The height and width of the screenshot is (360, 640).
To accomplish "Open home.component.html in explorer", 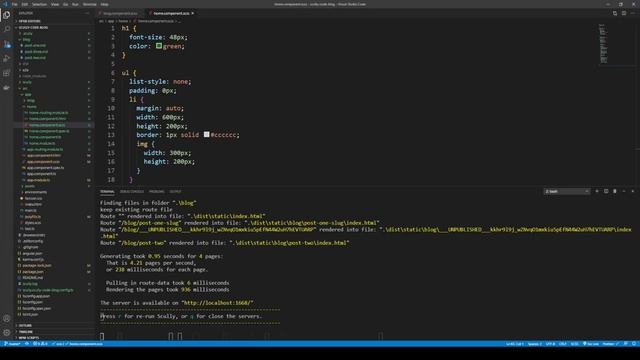I will click(47, 119).
